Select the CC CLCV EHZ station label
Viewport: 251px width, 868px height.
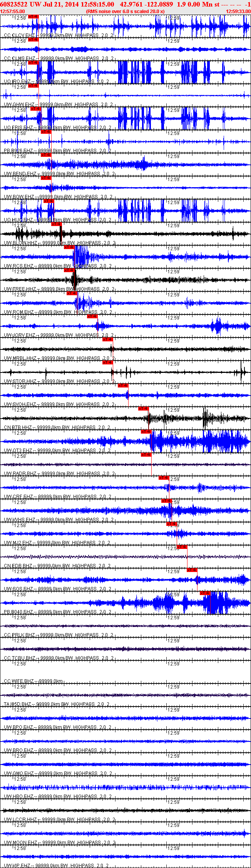(x=19, y=35)
